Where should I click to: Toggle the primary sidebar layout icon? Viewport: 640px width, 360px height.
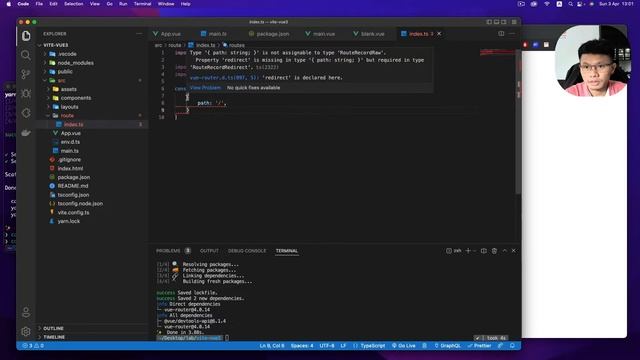(489, 22)
